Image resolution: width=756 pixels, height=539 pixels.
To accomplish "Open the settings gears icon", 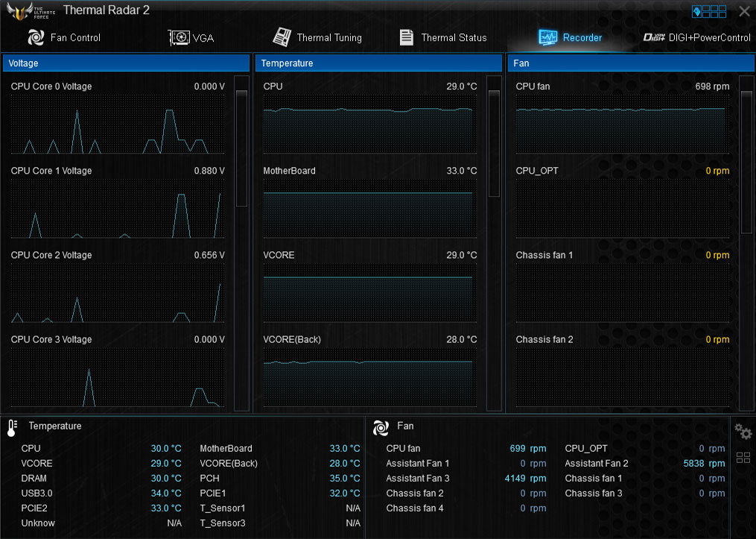I will tap(743, 431).
